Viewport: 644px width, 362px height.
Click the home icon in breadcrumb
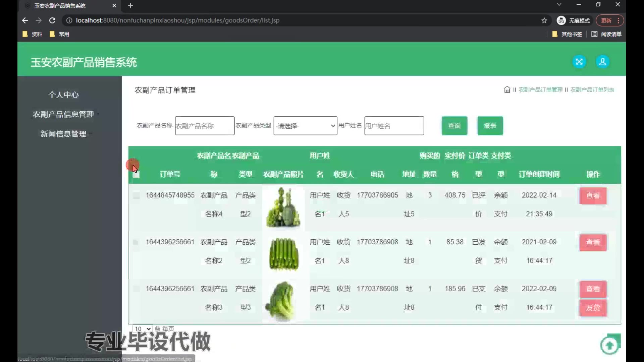pyautogui.click(x=507, y=89)
